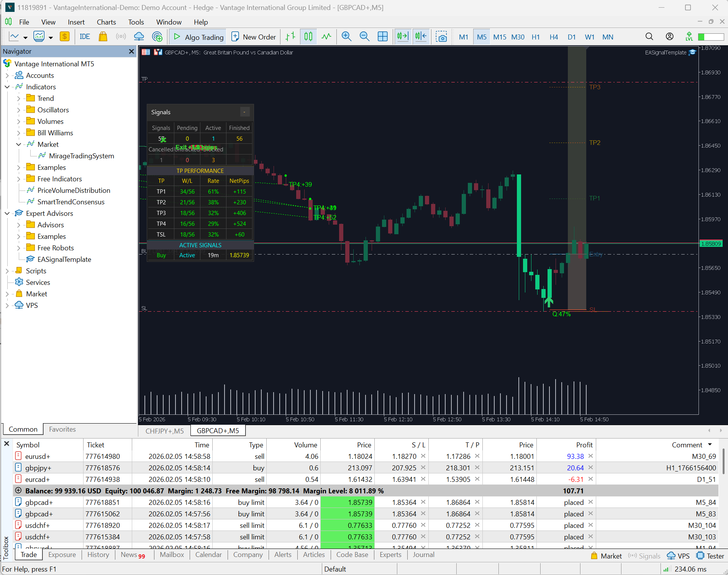Expand the Accounts tree node
Screen dimensions: 728x575
tap(7, 76)
